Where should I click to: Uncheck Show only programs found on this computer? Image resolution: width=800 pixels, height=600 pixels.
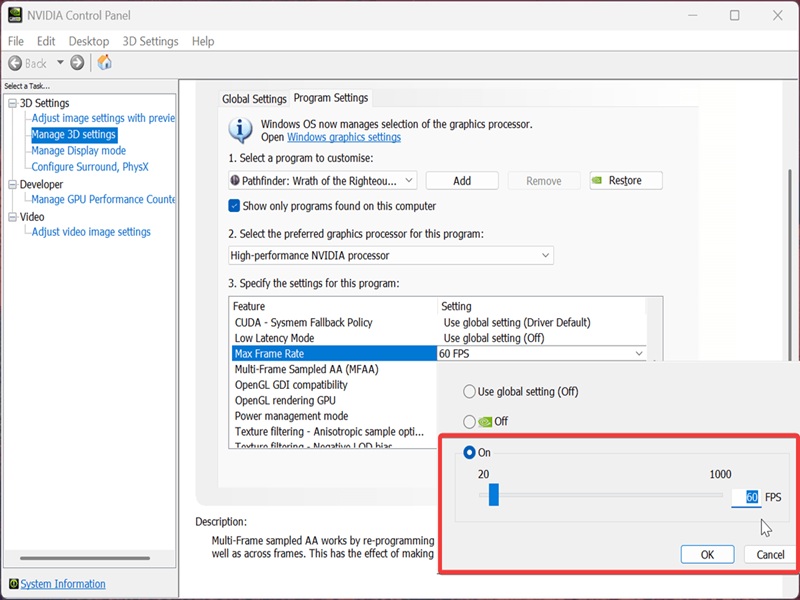234,206
